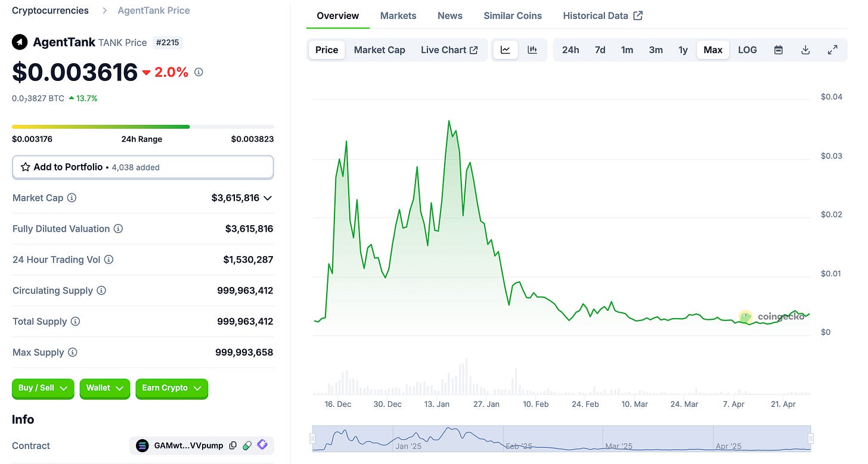This screenshot has height=464, width=868.
Task: Click Market Cap info icon
Action: (72, 198)
